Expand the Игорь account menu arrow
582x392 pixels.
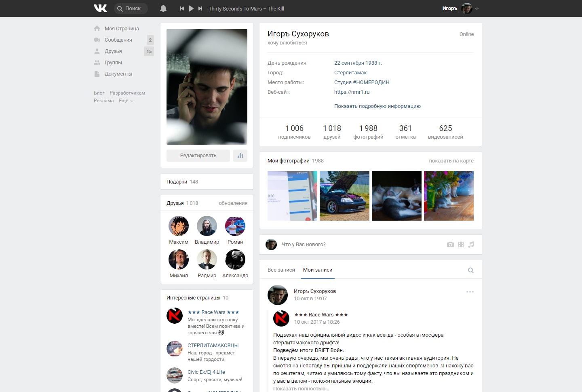(x=477, y=8)
